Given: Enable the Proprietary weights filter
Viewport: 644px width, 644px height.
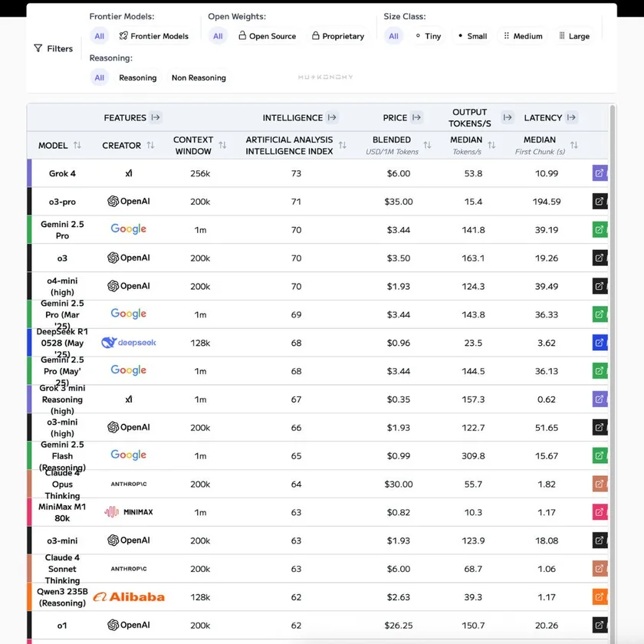Looking at the screenshot, I should [337, 36].
